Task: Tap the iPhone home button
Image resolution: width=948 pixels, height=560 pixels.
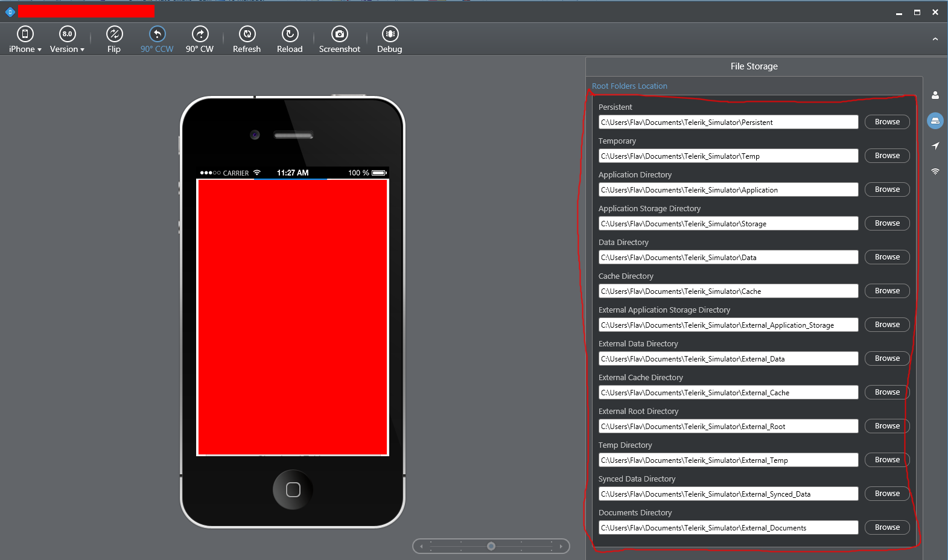Action: pyautogui.click(x=293, y=489)
